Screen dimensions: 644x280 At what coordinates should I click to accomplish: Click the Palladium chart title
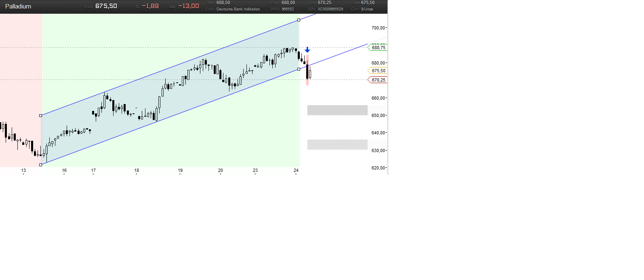point(18,6)
